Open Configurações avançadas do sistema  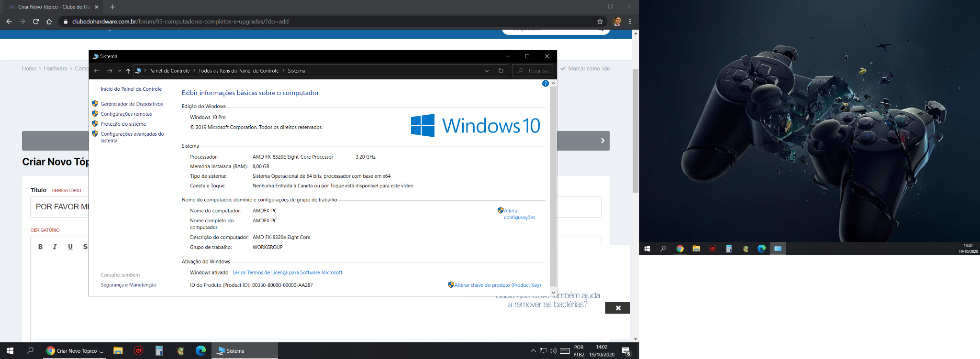(x=132, y=137)
